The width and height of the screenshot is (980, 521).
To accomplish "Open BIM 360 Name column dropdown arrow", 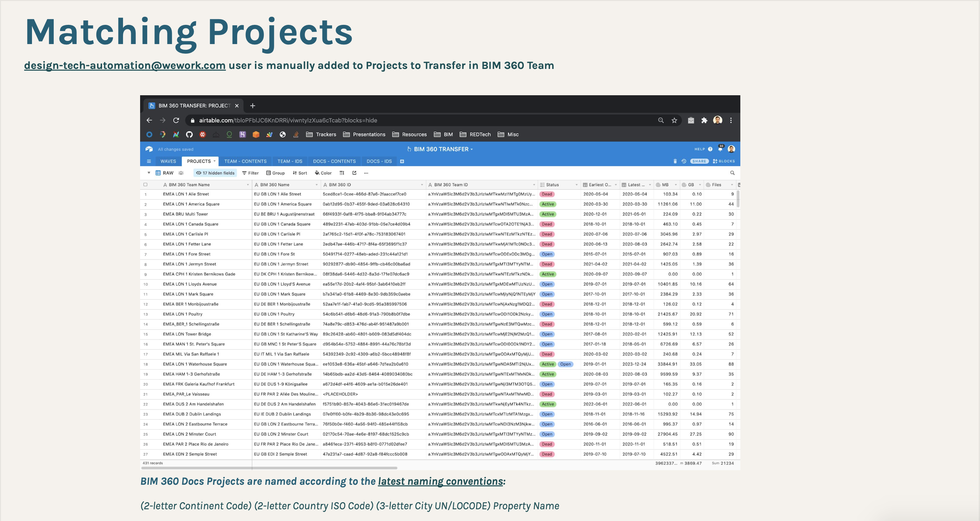I will click(x=316, y=185).
